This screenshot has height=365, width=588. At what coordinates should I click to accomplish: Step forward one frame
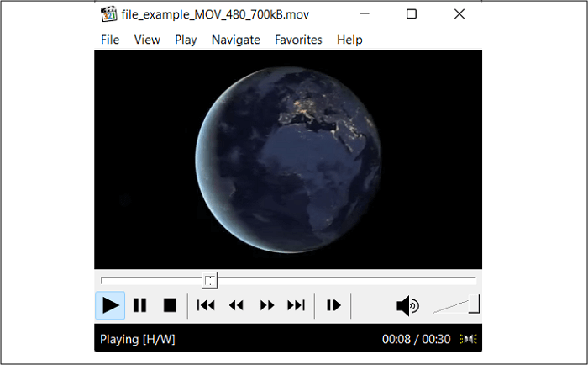tap(333, 305)
